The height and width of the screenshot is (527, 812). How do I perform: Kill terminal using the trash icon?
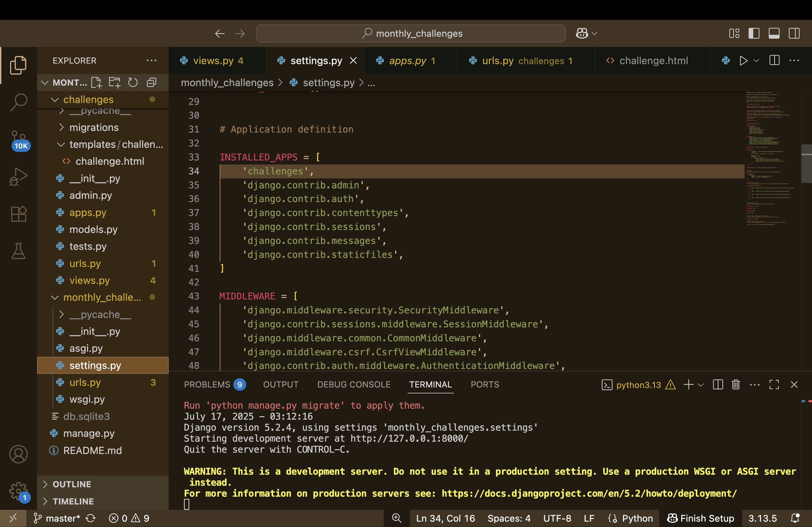[735, 385]
